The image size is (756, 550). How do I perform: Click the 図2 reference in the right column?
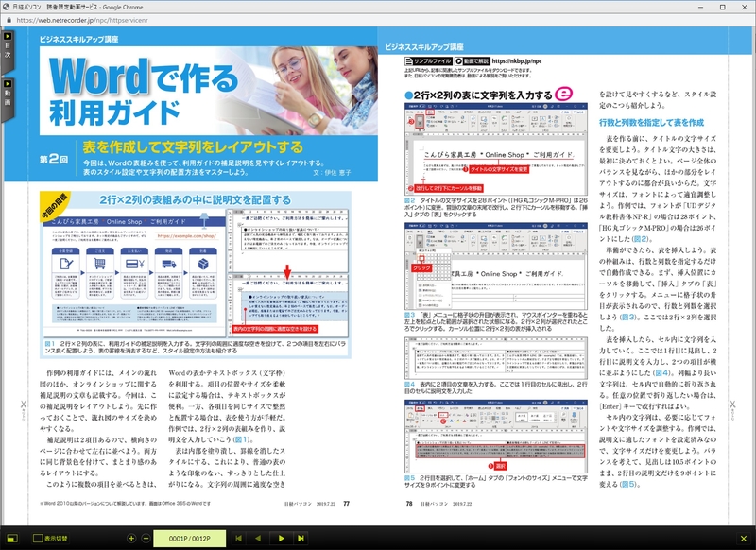[641, 239]
